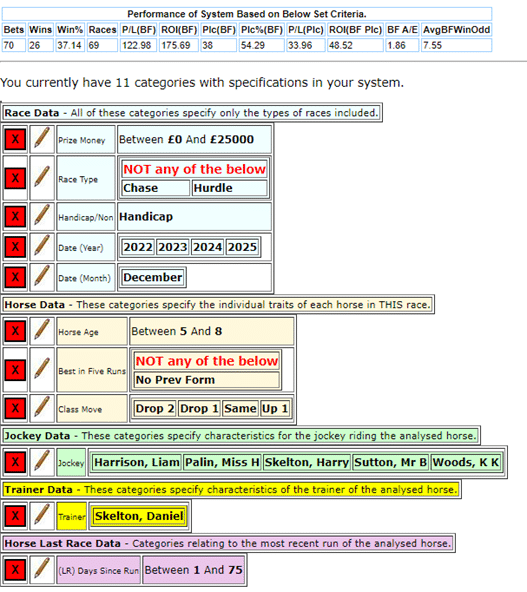Image resolution: width=527 pixels, height=592 pixels.
Task: Remove the Prize Money criterion with its red X
Action: [x=15, y=139]
